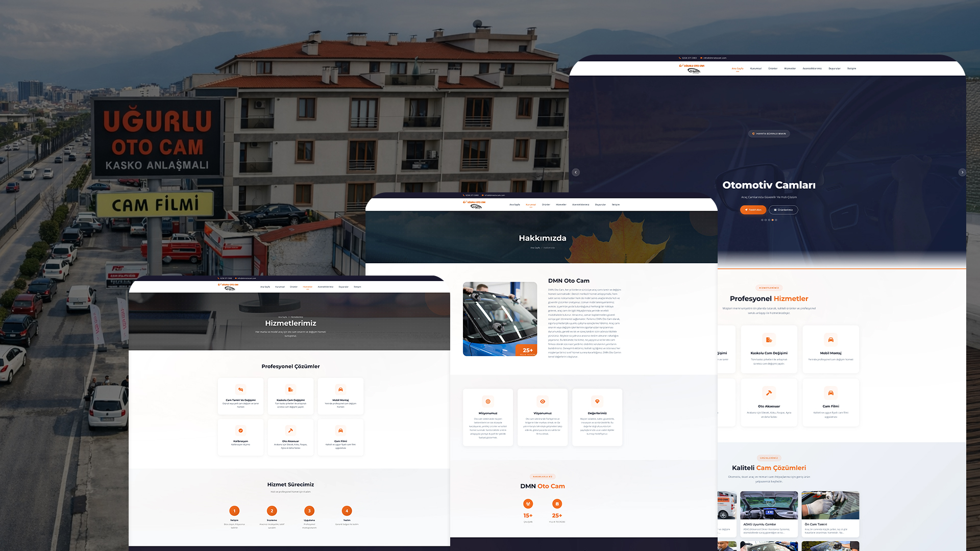
Task: Click the Misyonumuz target icon
Action: 488,402
